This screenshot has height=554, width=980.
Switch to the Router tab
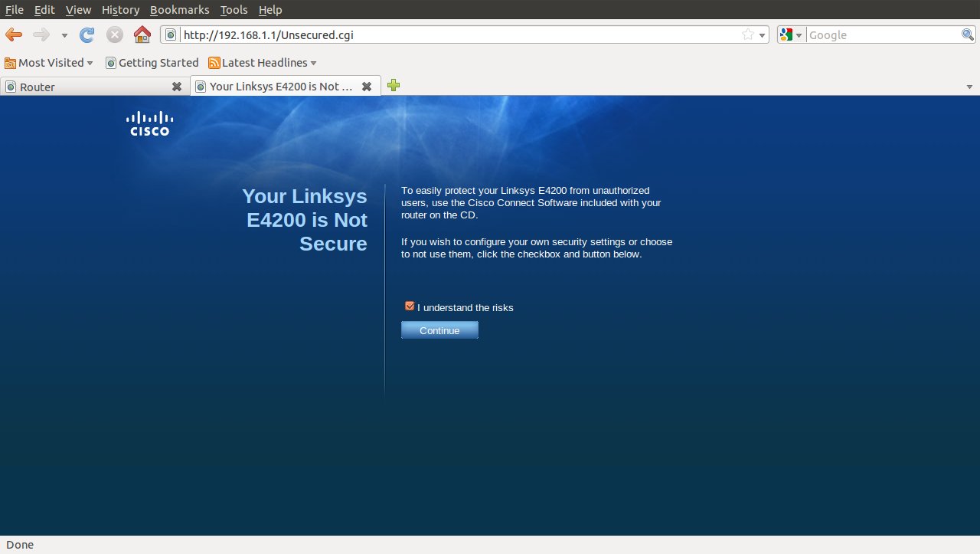pos(93,87)
